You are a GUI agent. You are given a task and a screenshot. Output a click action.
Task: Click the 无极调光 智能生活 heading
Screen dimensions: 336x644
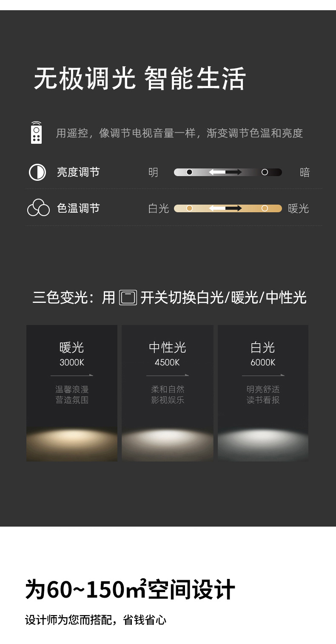point(140,79)
